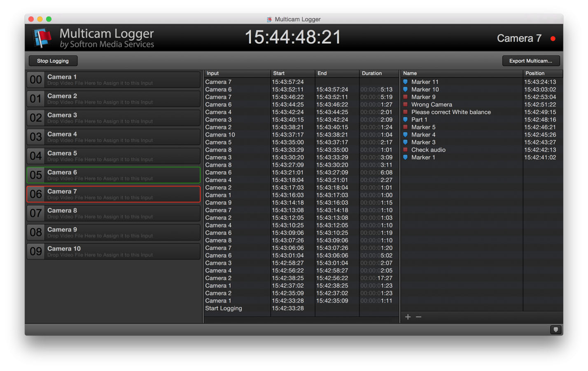Switch to input 08 Camera 9
Screen dimensions: 588x371
tap(114, 232)
